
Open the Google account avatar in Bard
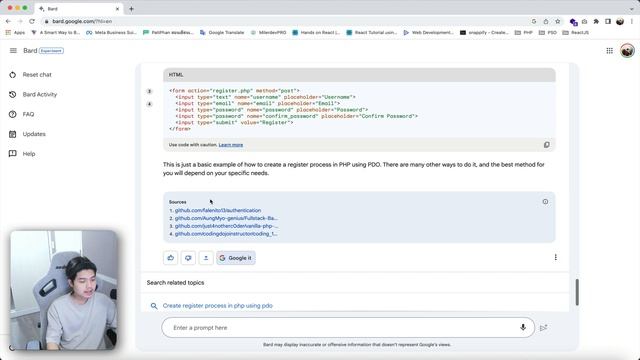[627, 51]
